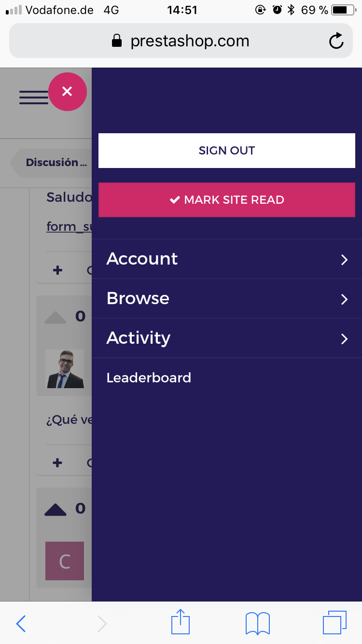This screenshot has height=644, width=362.
Task: Expand the Browse submenu chevron
Action: [x=344, y=299]
